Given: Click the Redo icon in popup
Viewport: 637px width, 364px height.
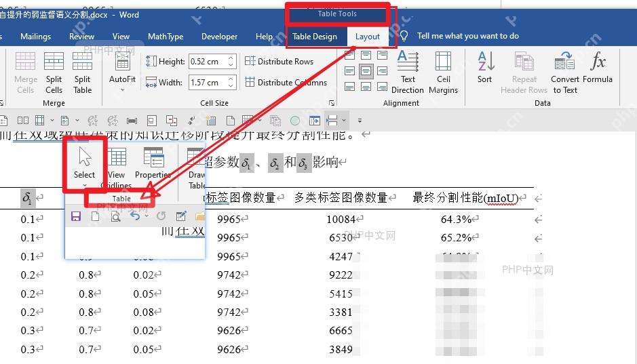Looking at the screenshot, I should (161, 216).
